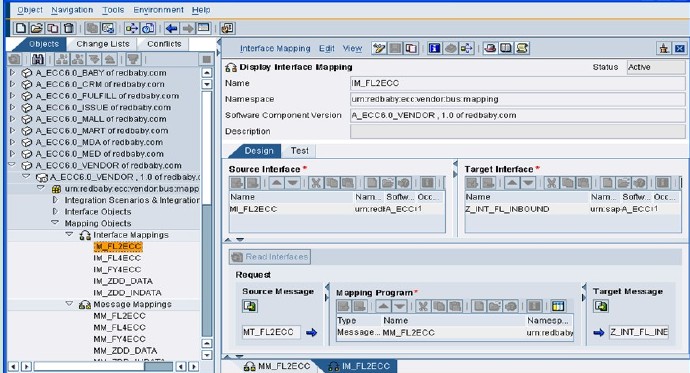Viewport: 690px width, 373px height.
Task: Expand Integration Scenarios & Integration node
Action: (x=55, y=200)
